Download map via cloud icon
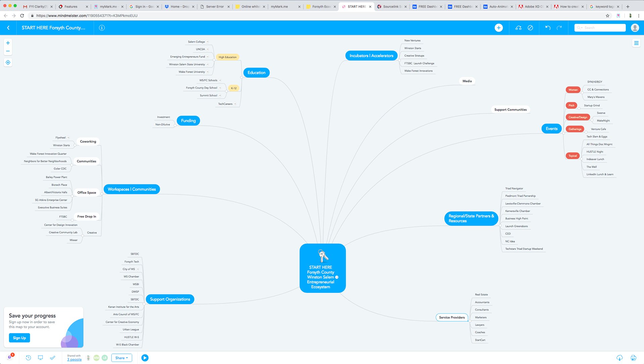 tap(620, 358)
